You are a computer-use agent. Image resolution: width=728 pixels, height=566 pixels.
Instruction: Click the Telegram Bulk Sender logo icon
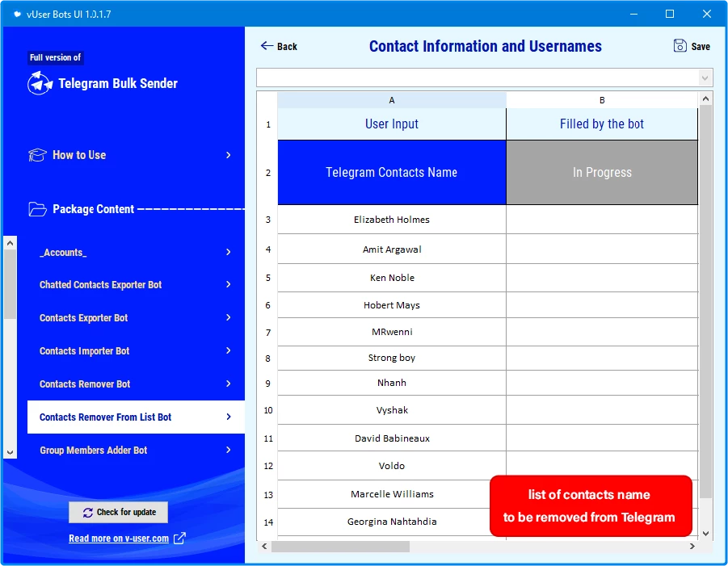click(40, 83)
